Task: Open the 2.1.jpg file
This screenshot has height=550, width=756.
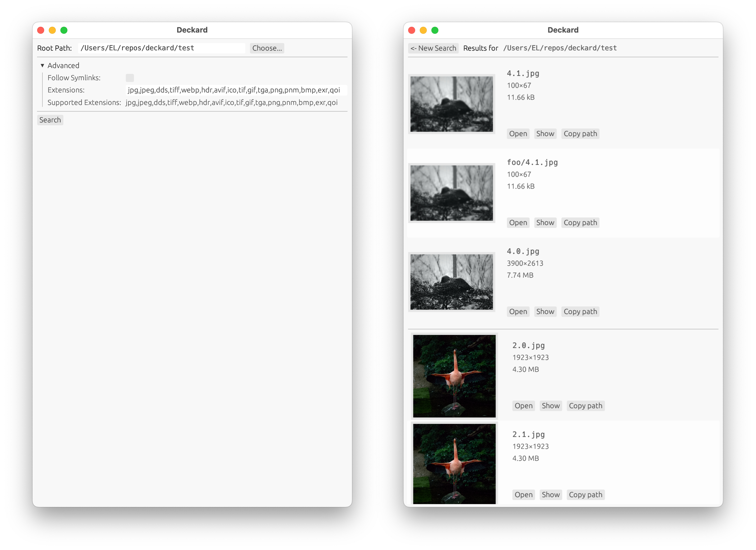Action: 523,495
